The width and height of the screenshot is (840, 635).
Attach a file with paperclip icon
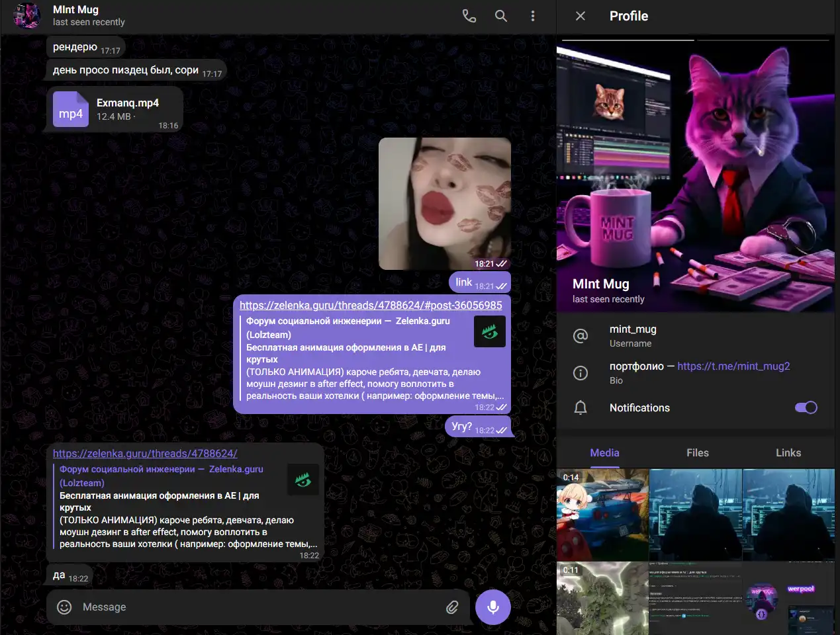coord(452,607)
